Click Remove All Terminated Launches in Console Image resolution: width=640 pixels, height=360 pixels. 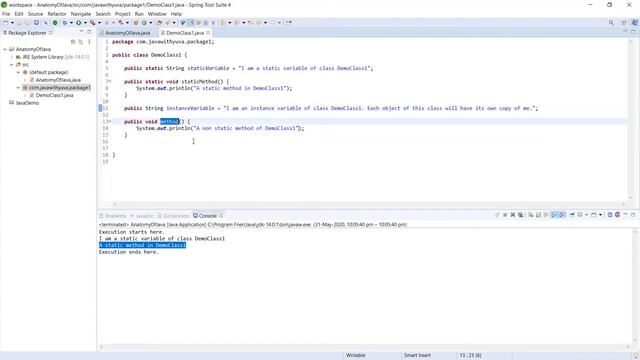520,215
